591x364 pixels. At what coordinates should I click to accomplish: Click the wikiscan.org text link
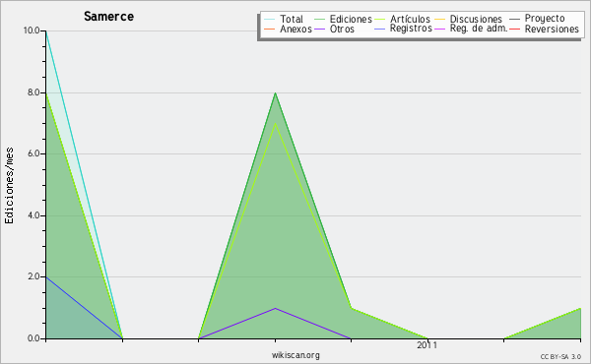[295, 355]
